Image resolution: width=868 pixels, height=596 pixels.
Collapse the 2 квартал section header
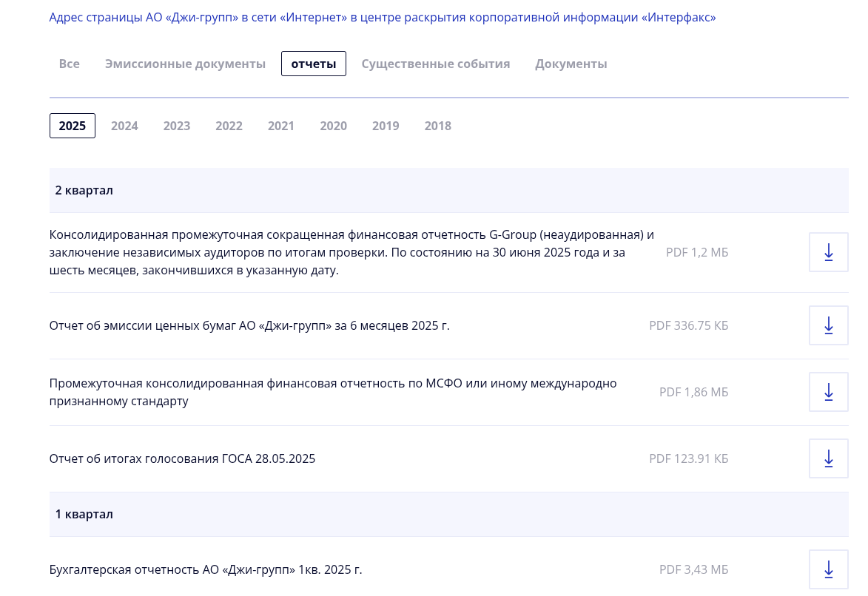(x=84, y=190)
